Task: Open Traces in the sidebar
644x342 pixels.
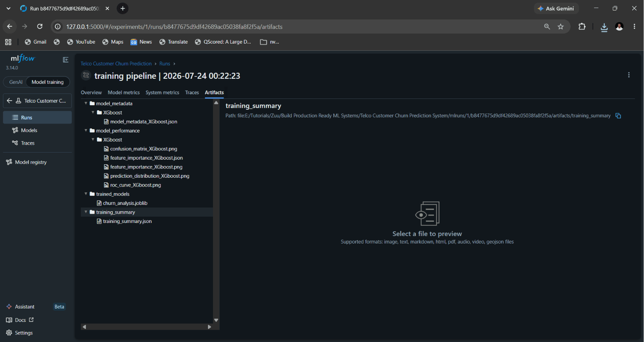Action: (37, 143)
